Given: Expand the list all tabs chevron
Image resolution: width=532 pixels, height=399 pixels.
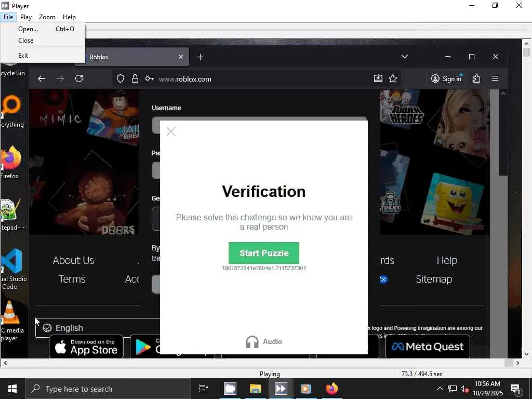Looking at the screenshot, I should click(x=404, y=57).
